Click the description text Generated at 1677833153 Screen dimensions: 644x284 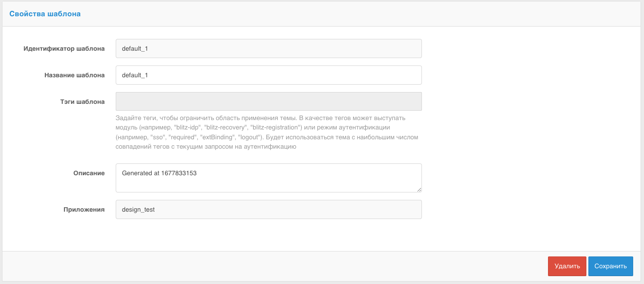click(x=158, y=174)
